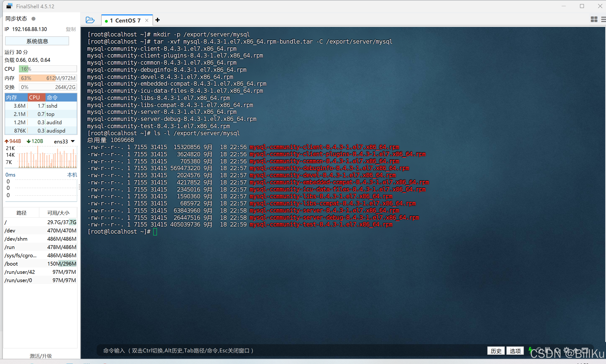Copy the IP address with 复制
The width and height of the screenshot is (606, 364).
tap(71, 29)
